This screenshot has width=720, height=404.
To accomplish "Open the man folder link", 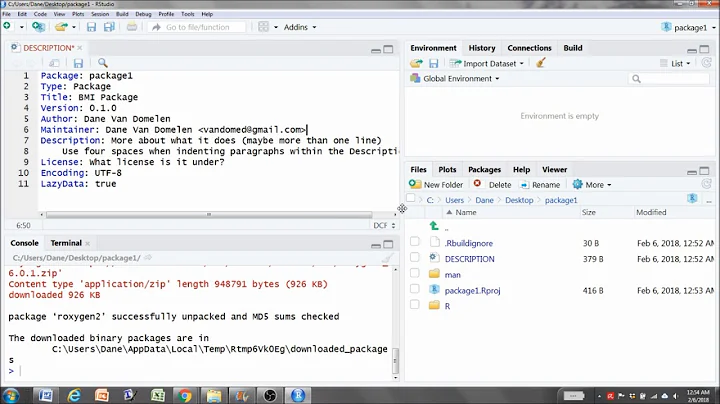I will pyautogui.click(x=452, y=275).
